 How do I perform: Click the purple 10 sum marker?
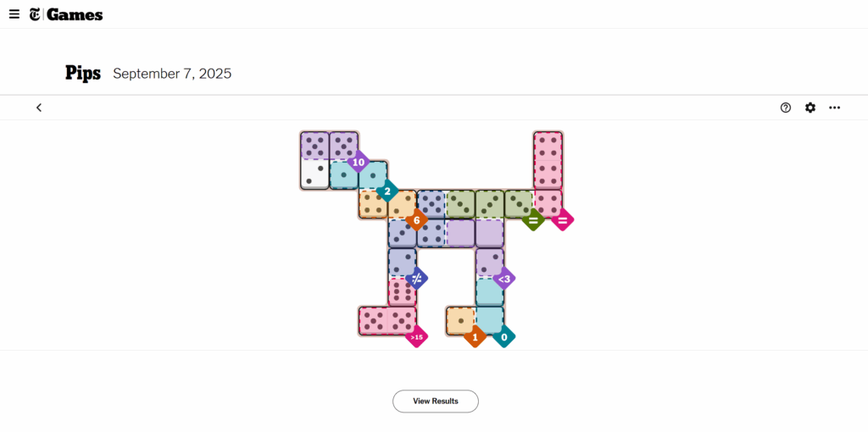pyautogui.click(x=359, y=162)
